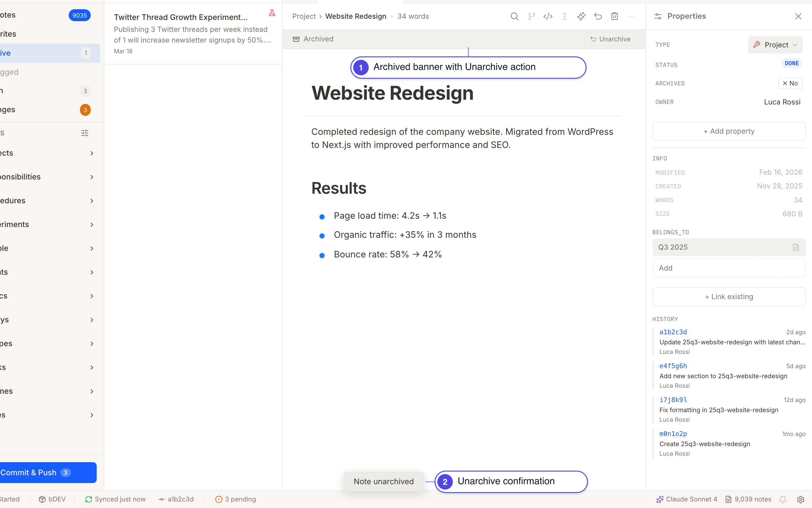Open the Twitter Thread Growth Experiment note
This screenshot has height=508, width=812.
pos(193,34)
